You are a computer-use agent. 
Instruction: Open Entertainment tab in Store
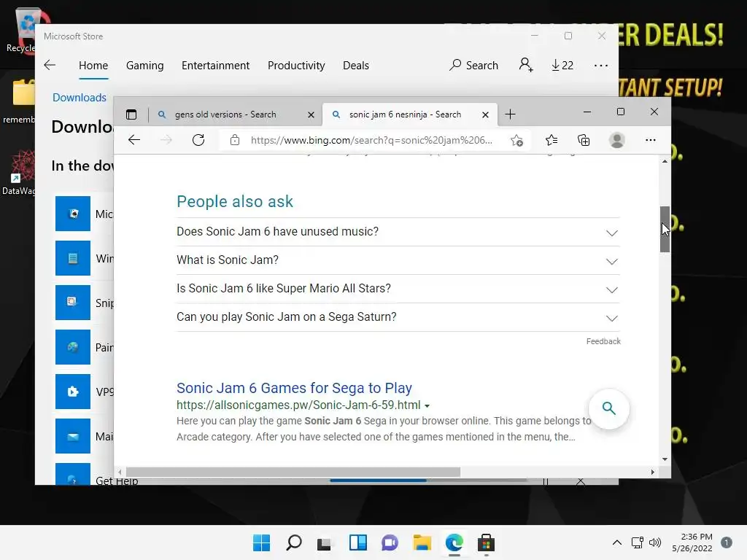click(215, 65)
